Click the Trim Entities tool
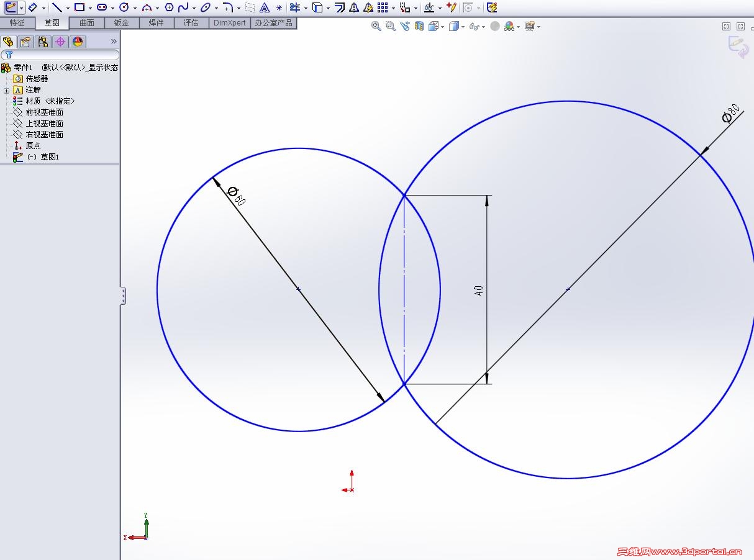754x560 pixels. pyautogui.click(x=295, y=7)
